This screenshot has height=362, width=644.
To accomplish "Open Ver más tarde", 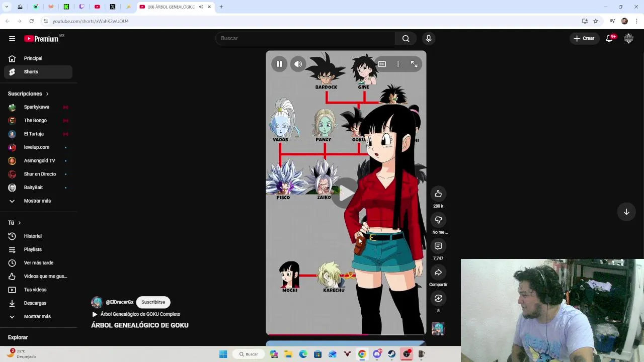I will point(38,263).
